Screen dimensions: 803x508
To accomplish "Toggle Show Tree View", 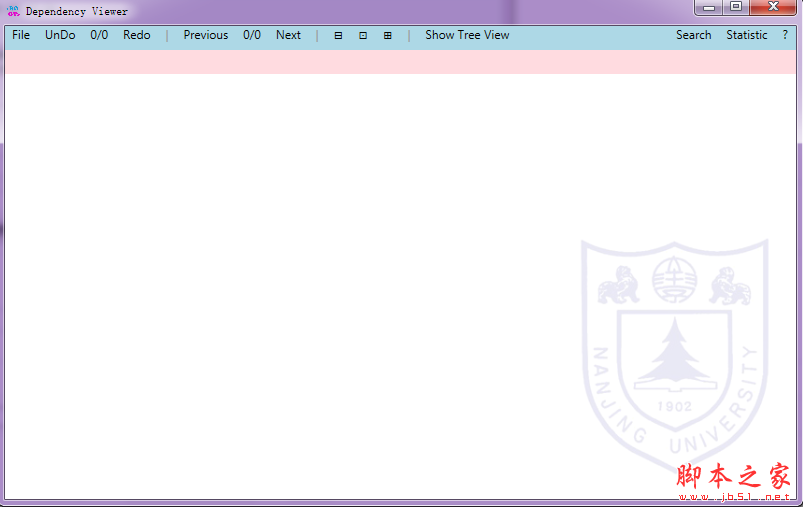I will click(467, 35).
